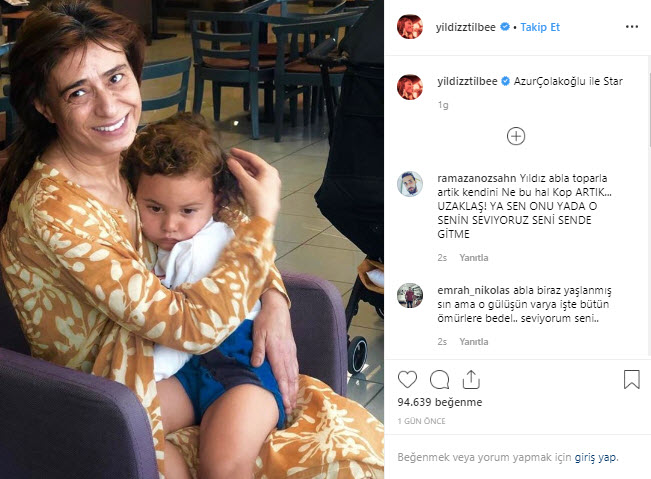
Task: Open emrah_nikolas profile avatar
Action: [x=410, y=296]
